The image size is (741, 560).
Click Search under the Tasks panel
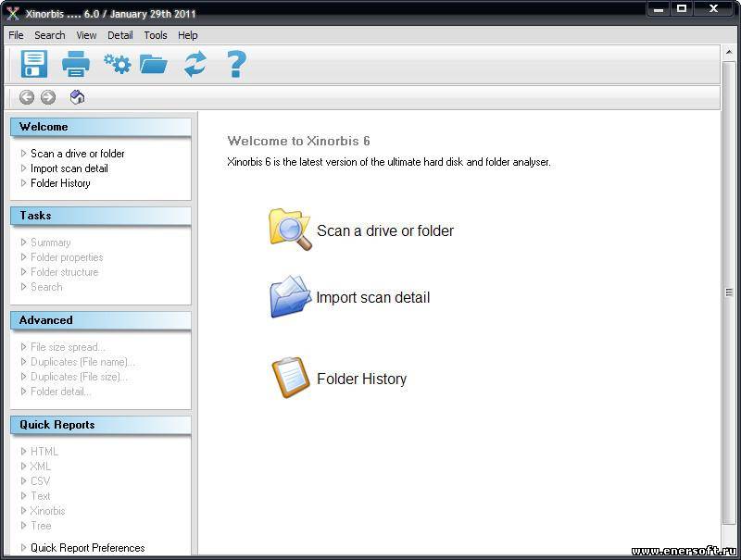pos(46,287)
